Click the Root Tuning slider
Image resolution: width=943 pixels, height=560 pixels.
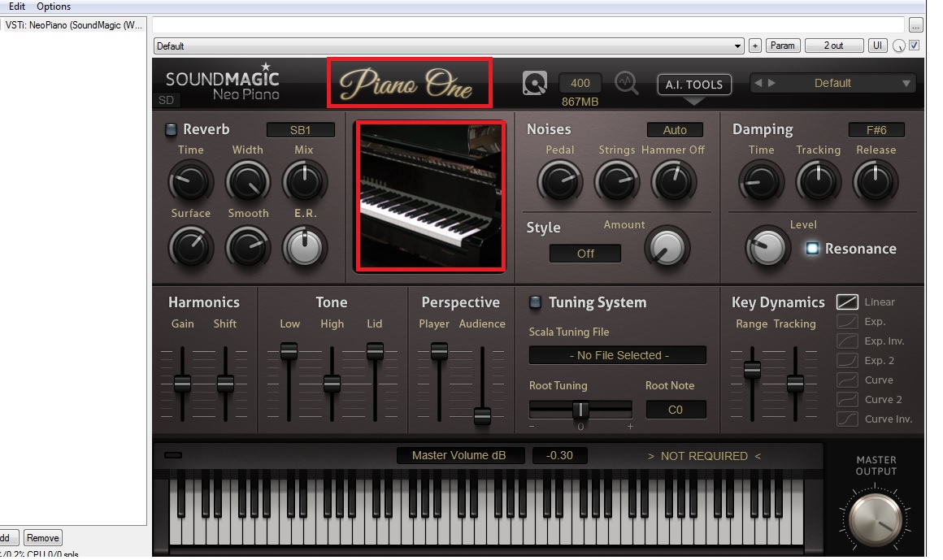[580, 410]
